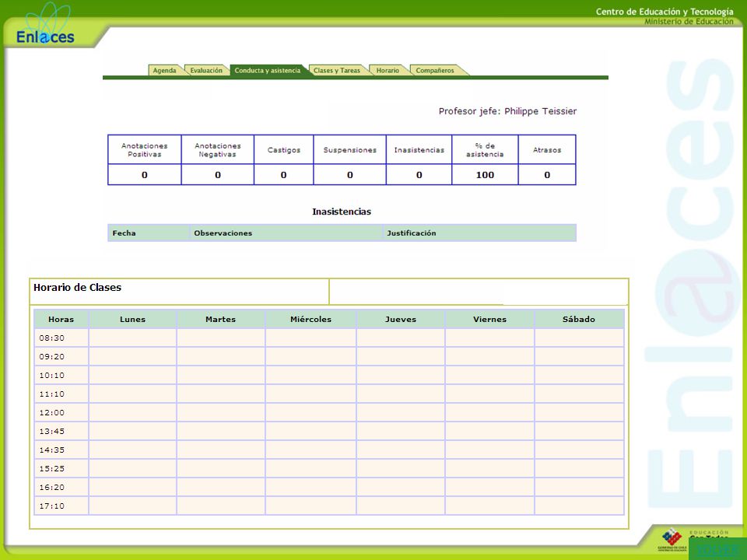This screenshot has height=560, width=747.
Task: Click the Jueves column header
Action: (x=401, y=319)
